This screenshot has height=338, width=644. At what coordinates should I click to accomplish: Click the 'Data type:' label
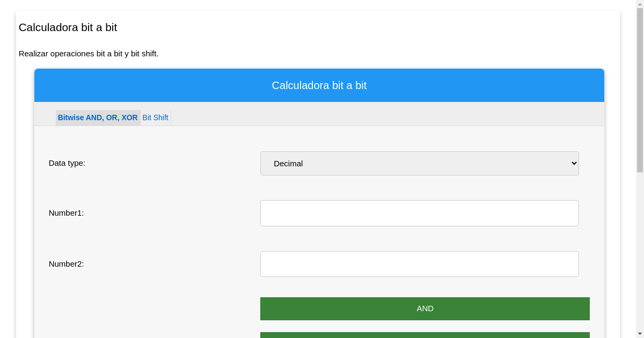(67, 163)
